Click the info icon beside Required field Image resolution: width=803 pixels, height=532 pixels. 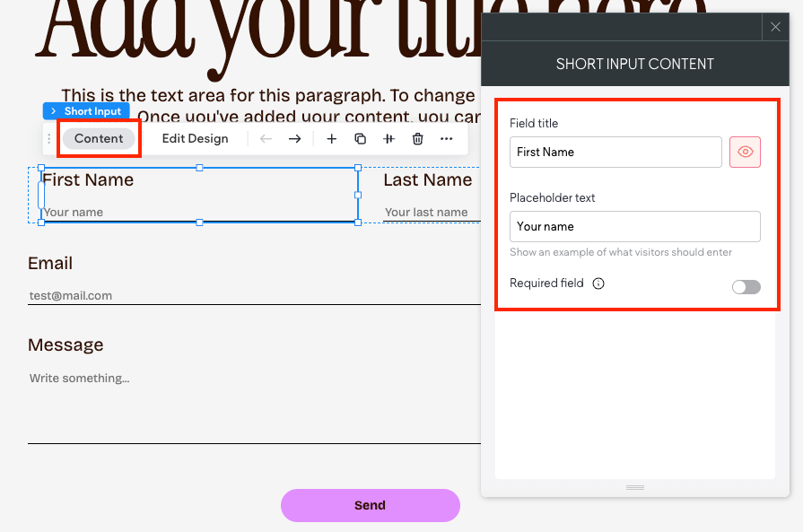tap(598, 283)
